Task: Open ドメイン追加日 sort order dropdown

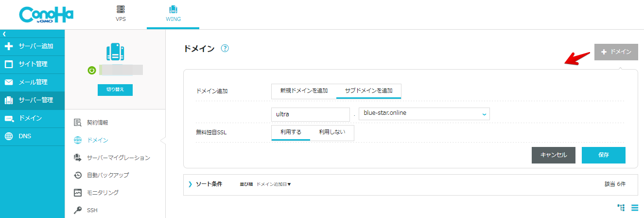Action: (274, 184)
